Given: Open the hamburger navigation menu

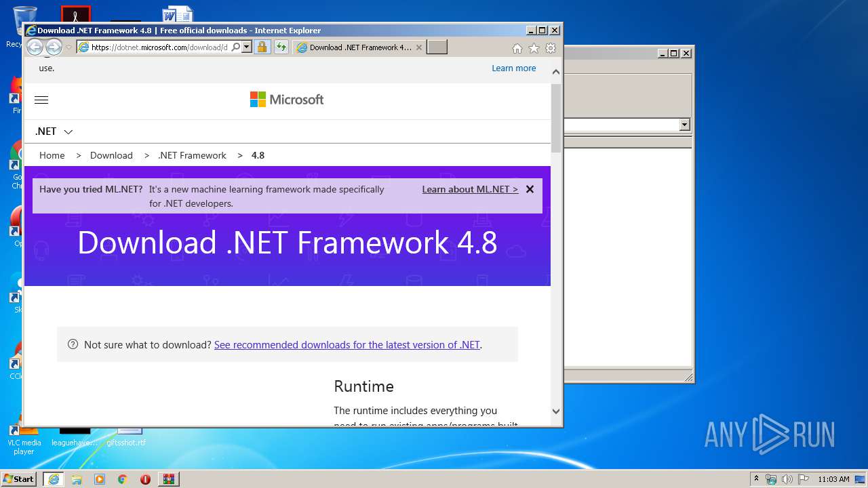Looking at the screenshot, I should point(41,100).
